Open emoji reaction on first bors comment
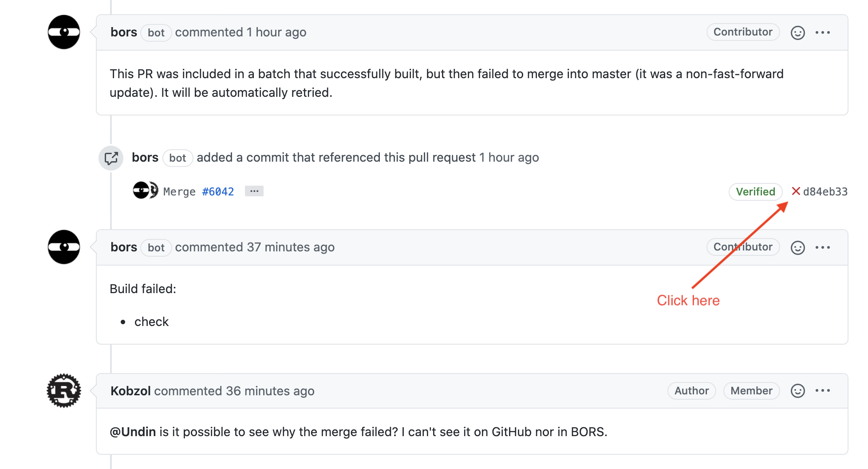 [797, 32]
